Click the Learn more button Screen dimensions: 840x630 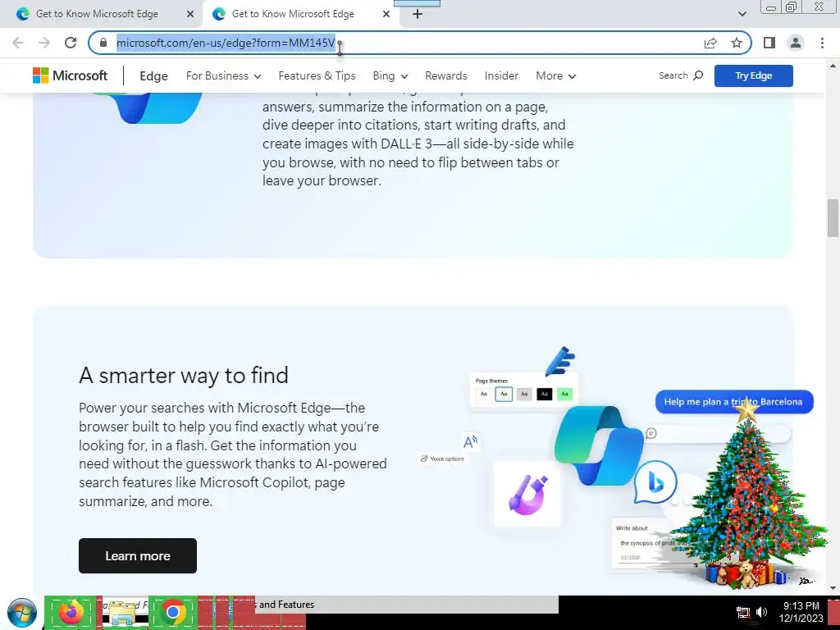pyautogui.click(x=138, y=555)
